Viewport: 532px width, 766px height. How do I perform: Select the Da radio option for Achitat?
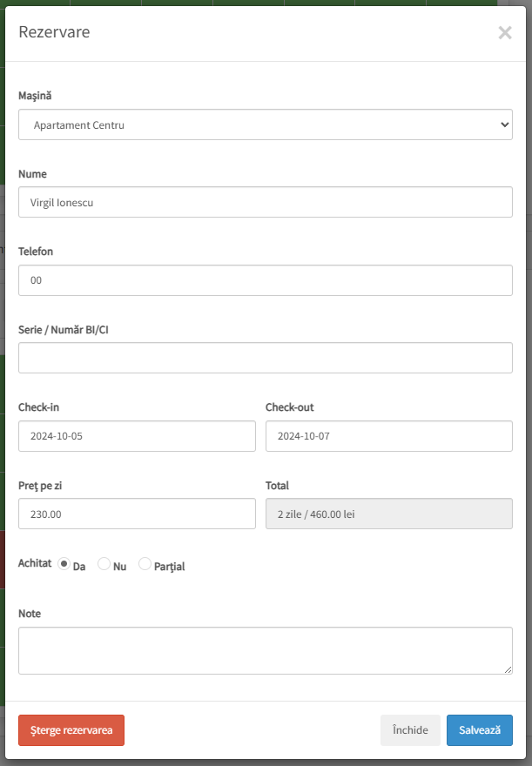point(64,564)
